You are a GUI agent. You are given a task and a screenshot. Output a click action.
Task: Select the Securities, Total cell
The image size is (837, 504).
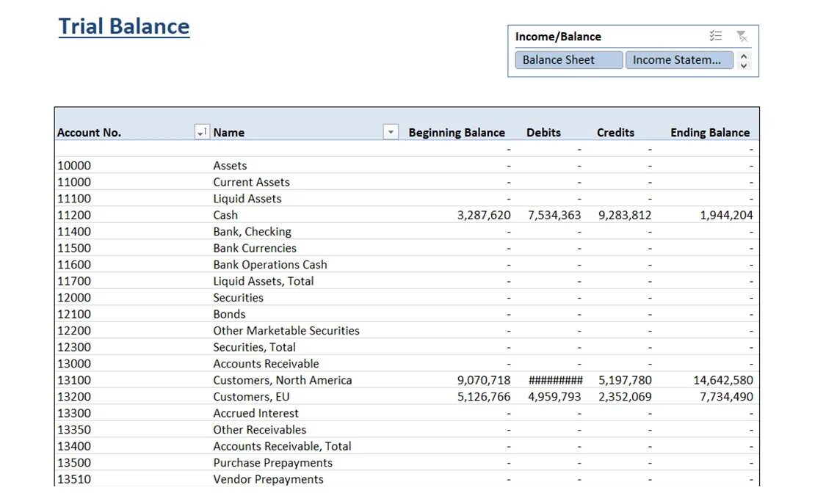(x=254, y=347)
